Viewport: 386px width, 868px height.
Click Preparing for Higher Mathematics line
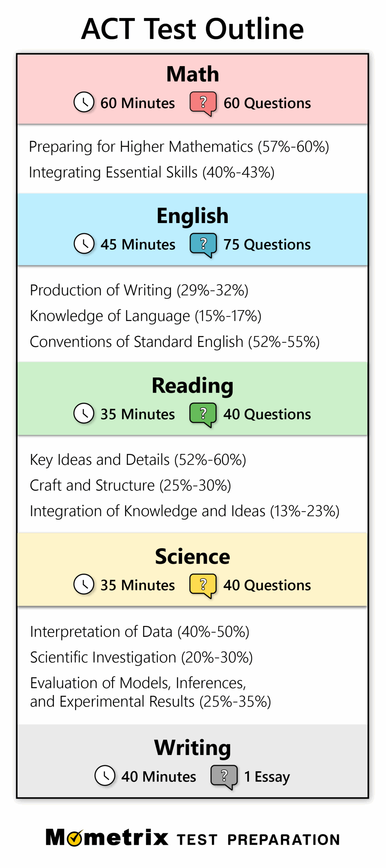tap(179, 147)
